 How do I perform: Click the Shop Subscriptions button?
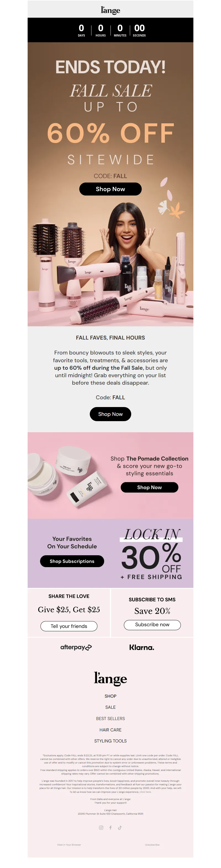pos(72,561)
